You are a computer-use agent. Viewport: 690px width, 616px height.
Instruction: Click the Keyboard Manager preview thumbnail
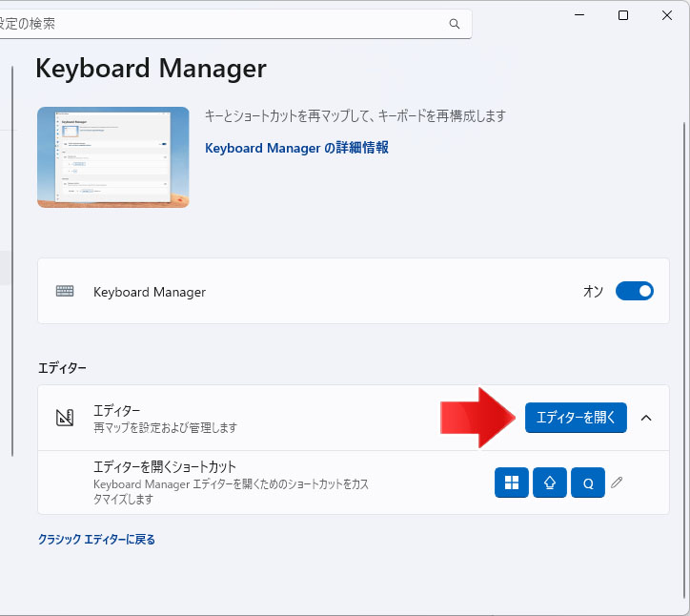pyautogui.click(x=113, y=157)
